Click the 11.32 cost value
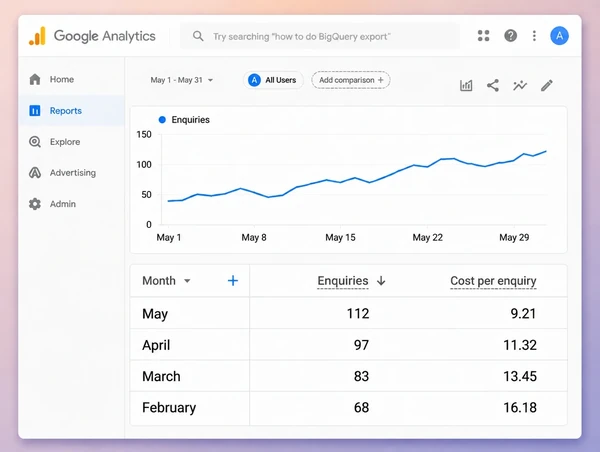The width and height of the screenshot is (600, 452). [x=520, y=345]
